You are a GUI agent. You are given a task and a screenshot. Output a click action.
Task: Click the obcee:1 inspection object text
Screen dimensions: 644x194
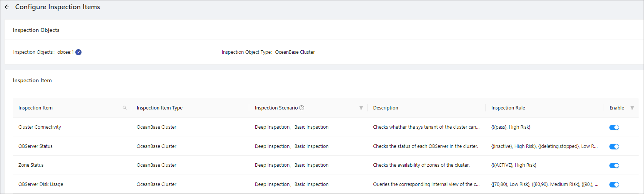65,52
